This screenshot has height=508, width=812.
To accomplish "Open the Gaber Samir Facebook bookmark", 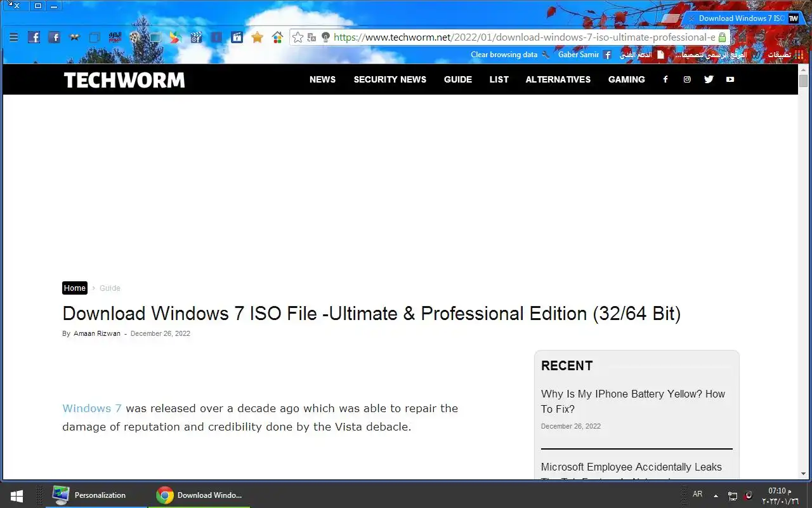I will (584, 55).
